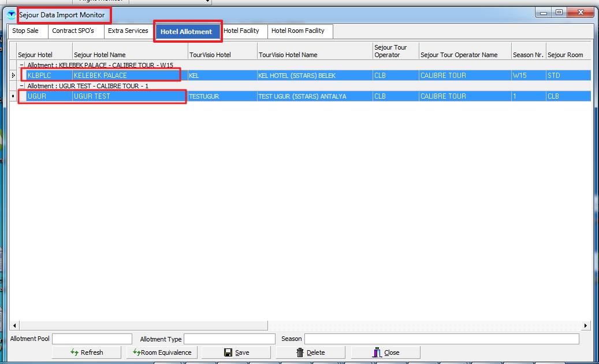
Task: Go to the Extra Services tab
Action: pos(128,31)
